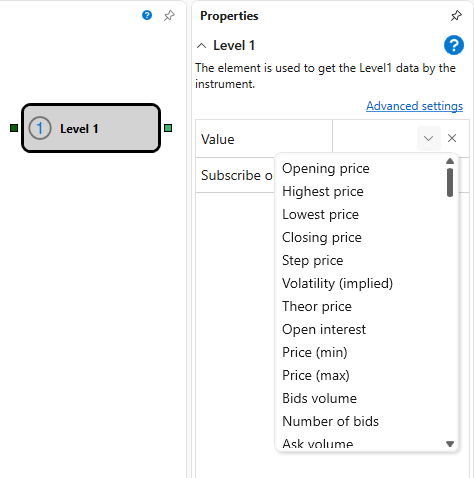Click the small blue help icon above the diagram
Viewport: 474px width, 478px height.
click(x=147, y=15)
